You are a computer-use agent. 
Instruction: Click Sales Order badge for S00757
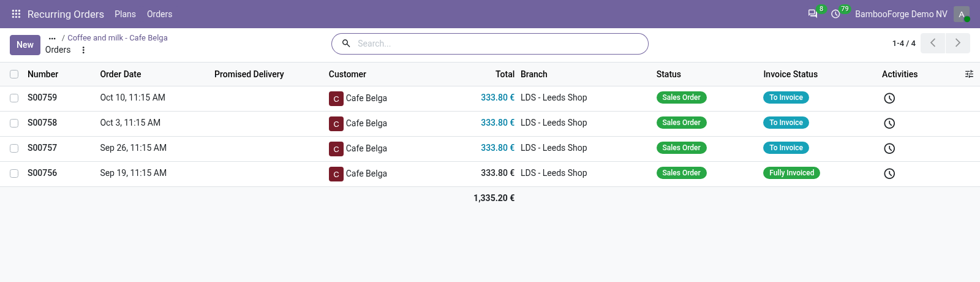coord(681,148)
